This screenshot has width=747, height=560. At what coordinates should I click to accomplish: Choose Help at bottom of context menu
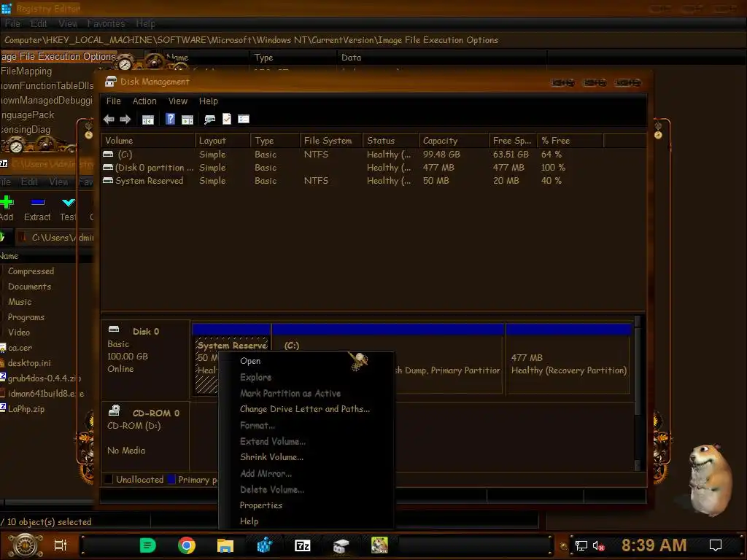306,521
